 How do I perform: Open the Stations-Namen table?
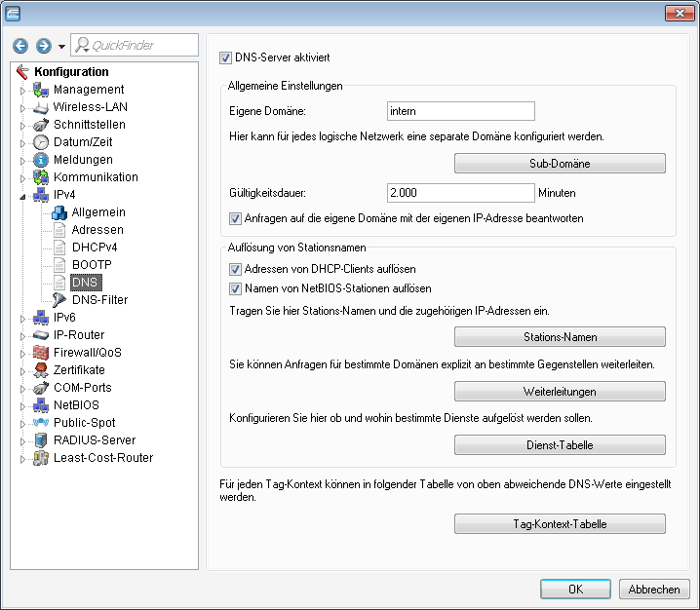pos(560,337)
